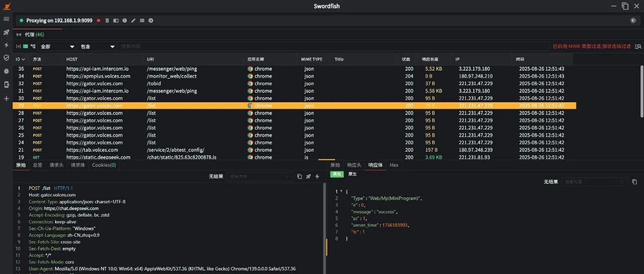
Task: Click the plus icon in the left sidebar
Action: (7, 98)
